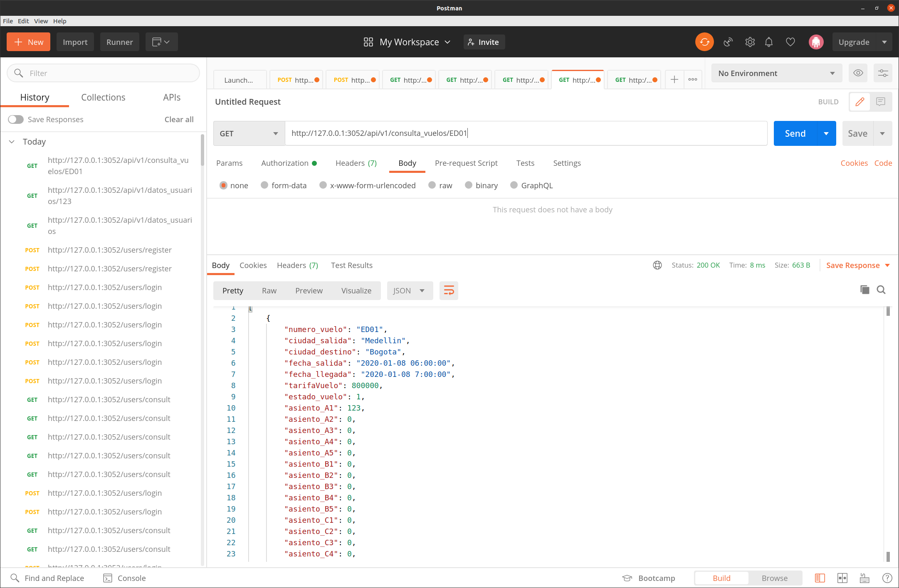This screenshot has width=899, height=588.
Task: Collapse the Today history group
Action: [12, 142]
